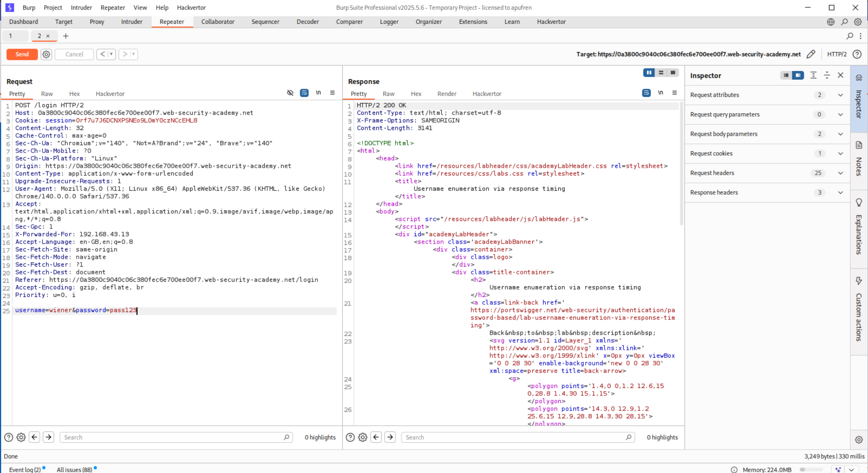Screen dimensions: 868x473
Task: Toggle hide non-printable characters icon in Request
Action: pos(290,93)
